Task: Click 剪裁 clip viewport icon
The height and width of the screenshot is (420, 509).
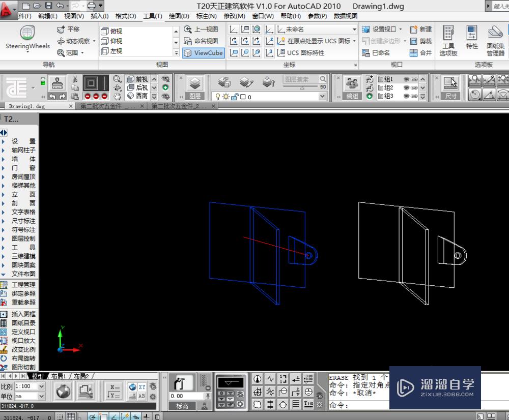Action: point(413,41)
